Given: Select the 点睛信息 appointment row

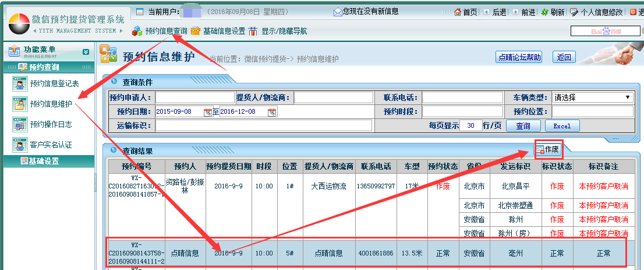Looking at the screenshot, I should coord(367,253).
